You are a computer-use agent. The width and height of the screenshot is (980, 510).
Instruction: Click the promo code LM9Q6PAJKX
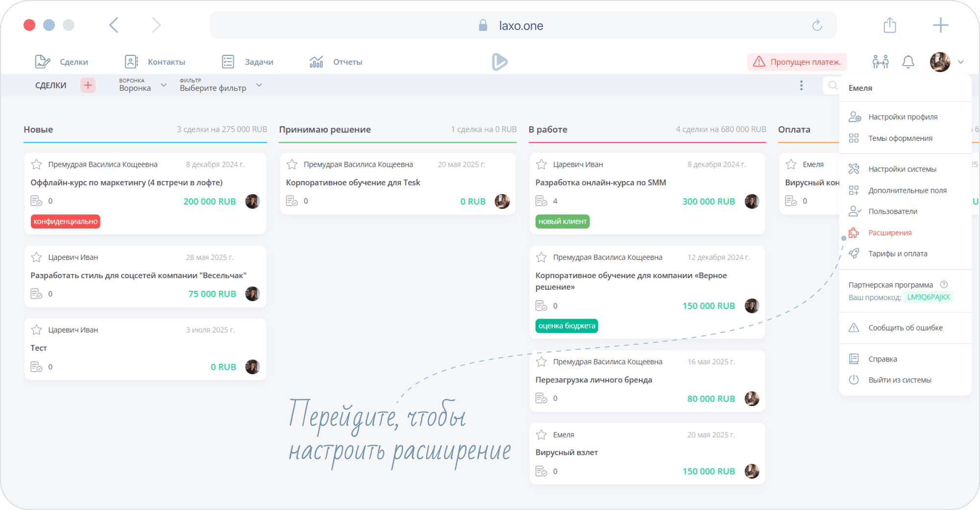[928, 297]
